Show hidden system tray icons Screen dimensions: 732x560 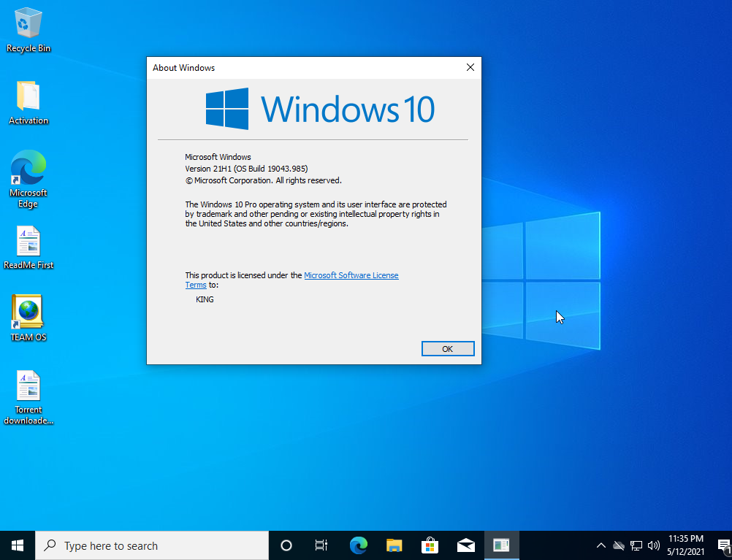coord(601,545)
